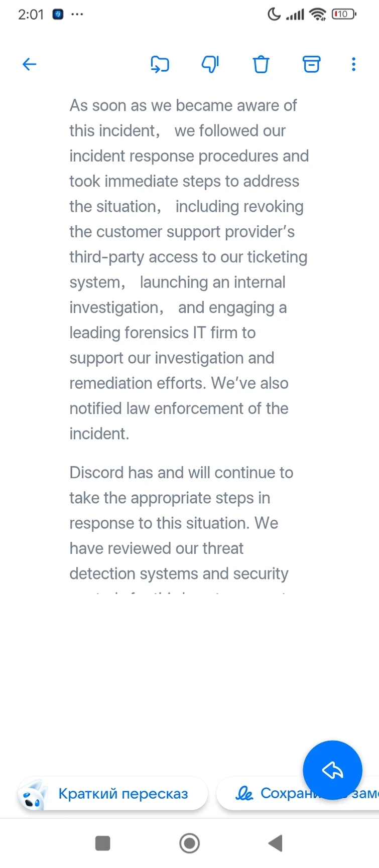Open the three-dot more options menu

coord(353,64)
